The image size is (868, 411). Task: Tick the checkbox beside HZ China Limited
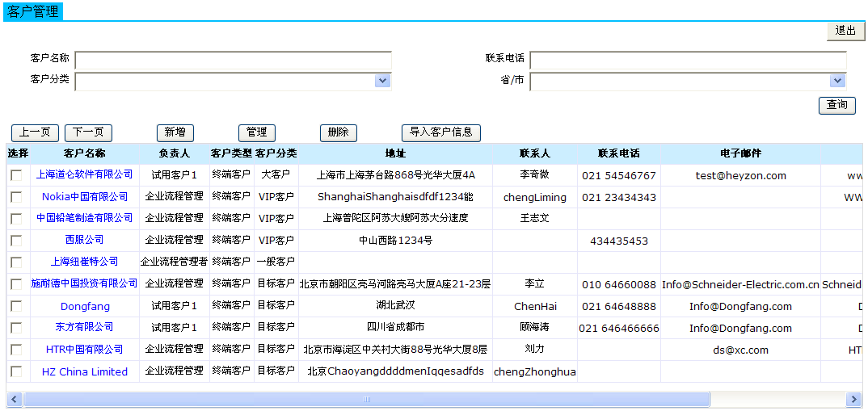coord(16,371)
